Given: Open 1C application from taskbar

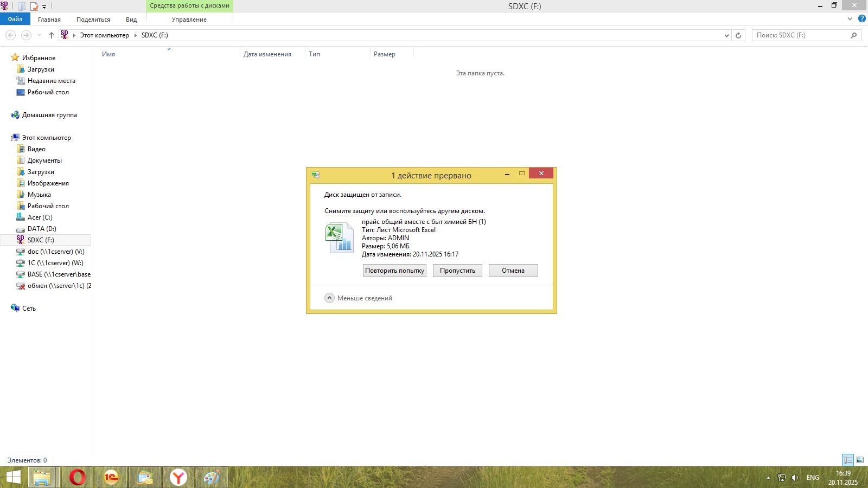Looking at the screenshot, I should [x=111, y=477].
